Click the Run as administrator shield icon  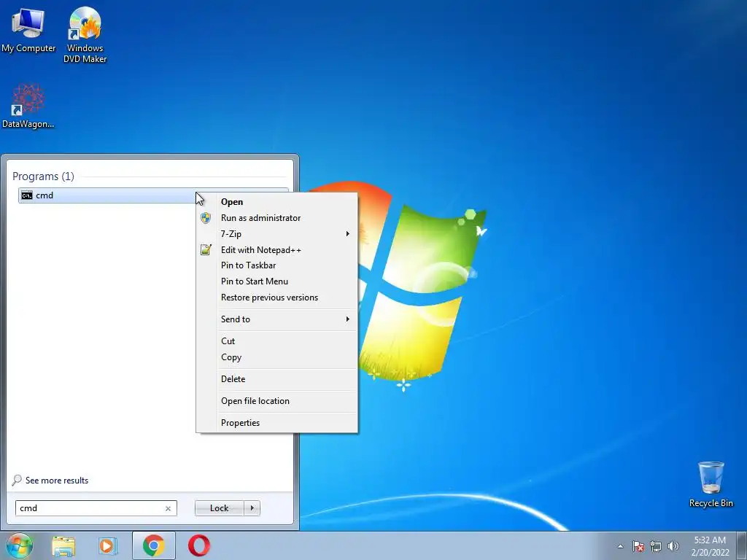205,218
